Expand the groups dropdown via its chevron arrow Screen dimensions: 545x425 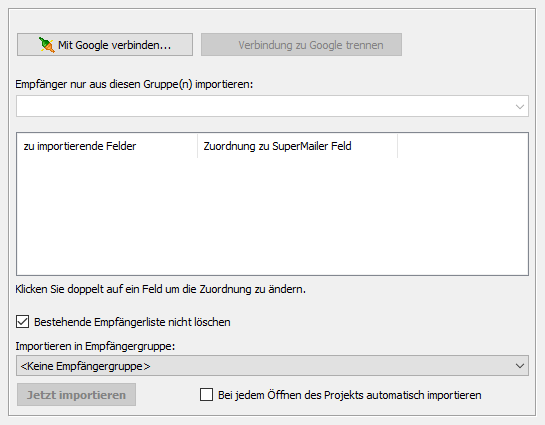(x=520, y=107)
